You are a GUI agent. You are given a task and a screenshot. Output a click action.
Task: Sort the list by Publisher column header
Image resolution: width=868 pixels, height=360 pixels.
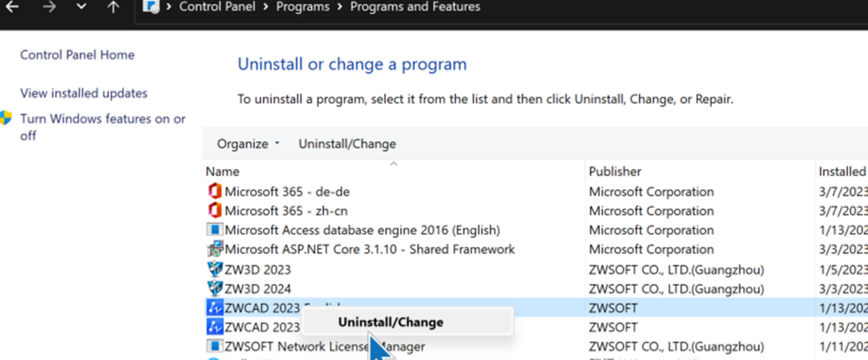point(615,171)
